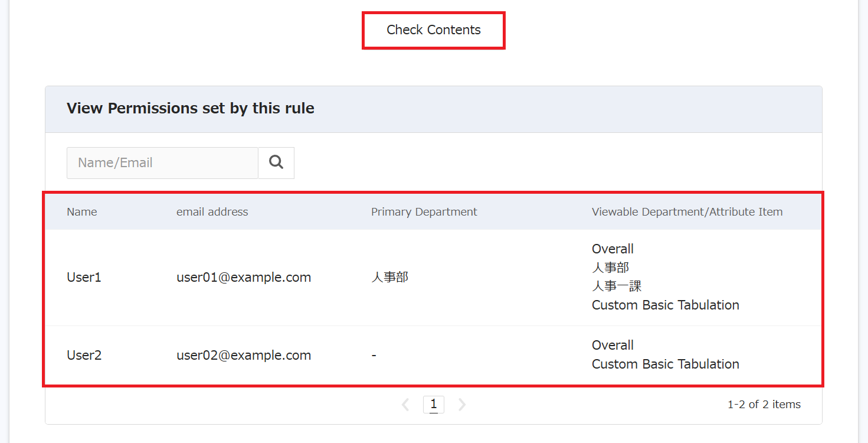The height and width of the screenshot is (443, 868).
Task: Go to next page with right chevron
Action: tap(462, 405)
